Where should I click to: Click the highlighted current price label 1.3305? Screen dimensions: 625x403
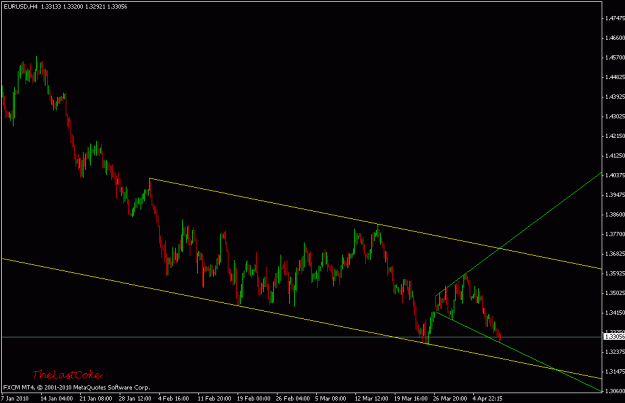[614, 337]
